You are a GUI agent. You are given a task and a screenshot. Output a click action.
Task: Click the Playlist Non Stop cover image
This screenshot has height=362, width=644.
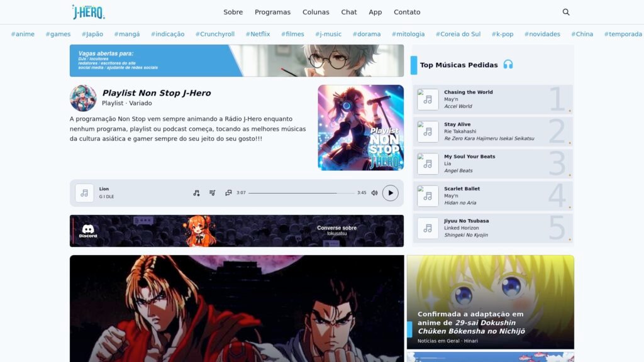tap(360, 128)
